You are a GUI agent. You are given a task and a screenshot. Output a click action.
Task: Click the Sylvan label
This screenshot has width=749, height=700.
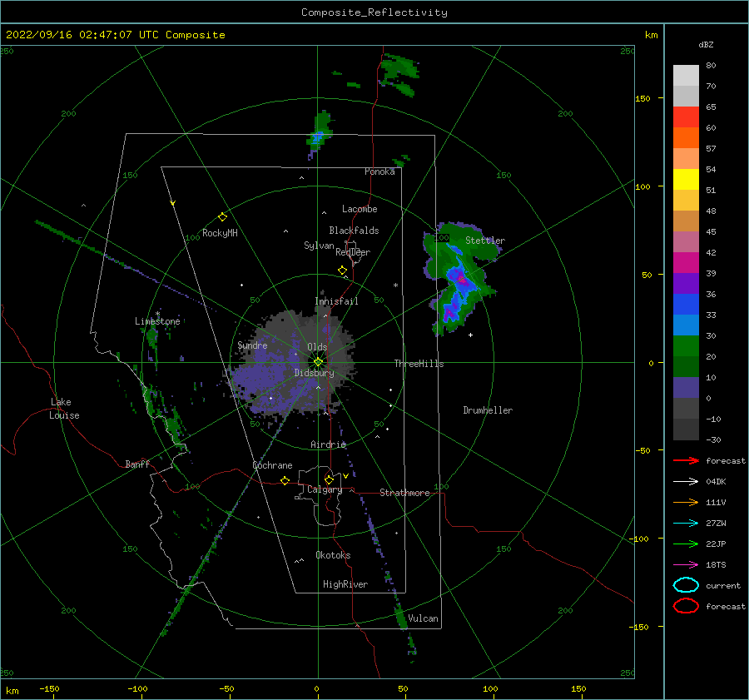pos(319,246)
